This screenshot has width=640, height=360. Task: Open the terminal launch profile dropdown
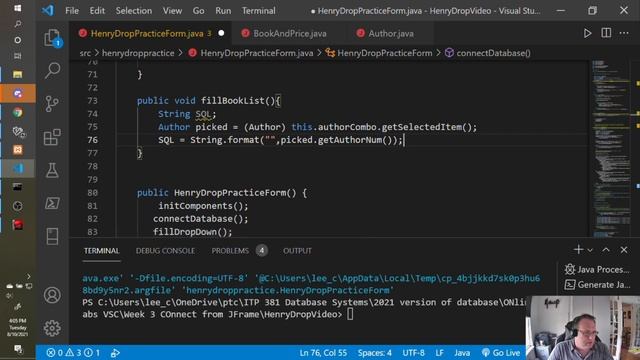[590, 250]
